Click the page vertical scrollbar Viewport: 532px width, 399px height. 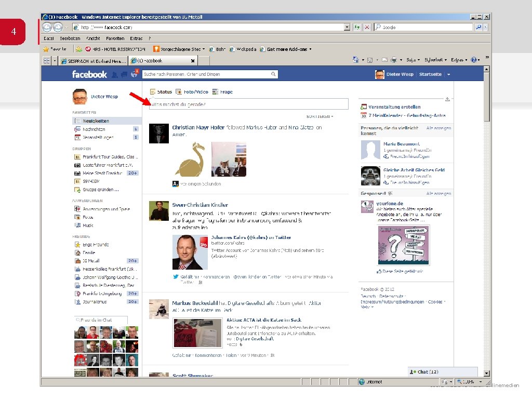click(487, 220)
